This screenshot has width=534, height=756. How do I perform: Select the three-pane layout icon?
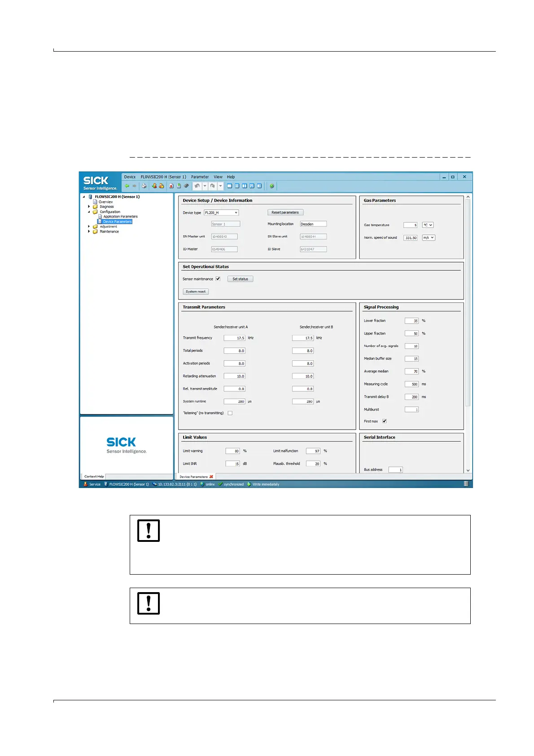pos(252,186)
